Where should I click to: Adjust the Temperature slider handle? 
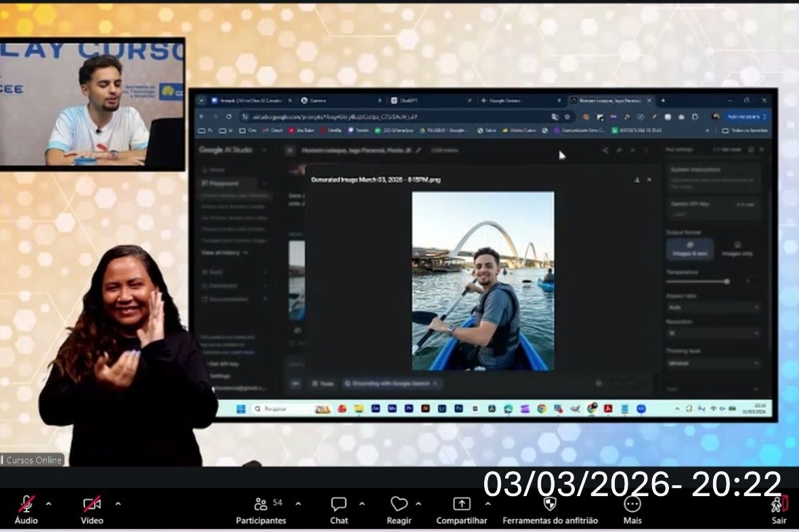(727, 282)
